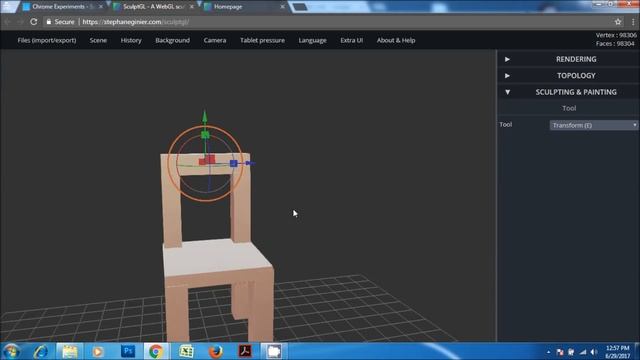This screenshot has height=360, width=640.
Task: Click the Faces : 98304 counter
Action: [615, 43]
